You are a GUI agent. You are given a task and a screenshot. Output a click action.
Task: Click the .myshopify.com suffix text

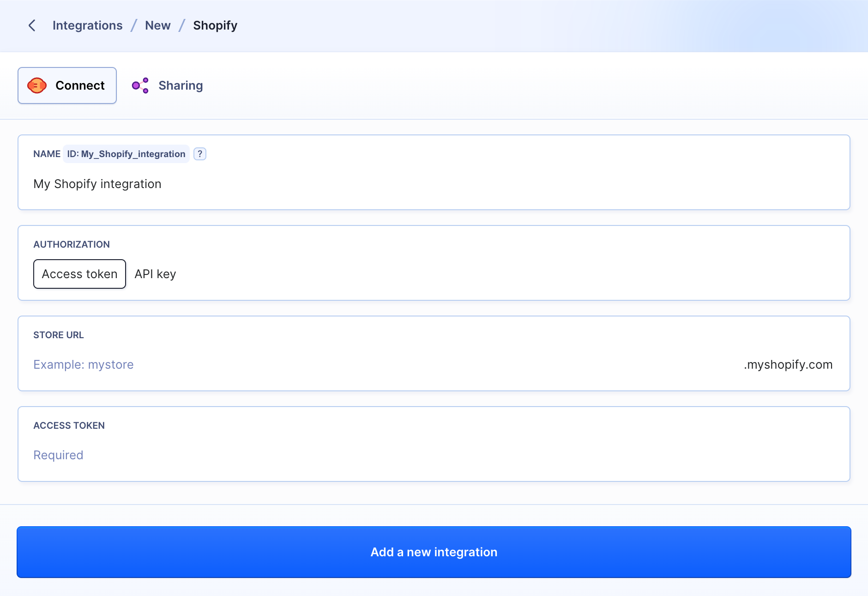tap(788, 365)
